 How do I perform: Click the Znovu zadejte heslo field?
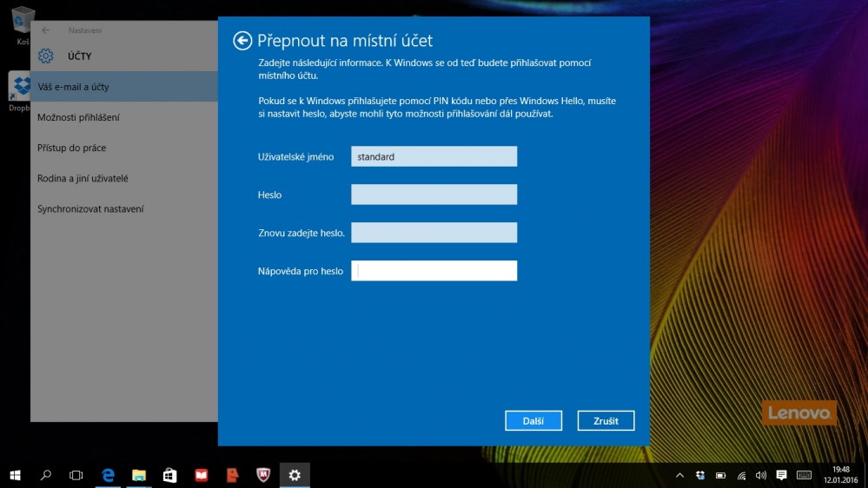coord(434,233)
